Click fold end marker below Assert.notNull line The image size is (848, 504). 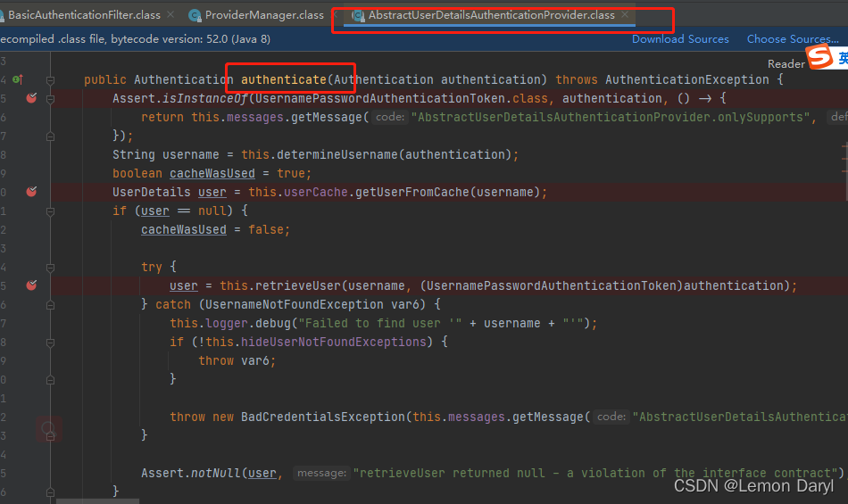pos(50,492)
